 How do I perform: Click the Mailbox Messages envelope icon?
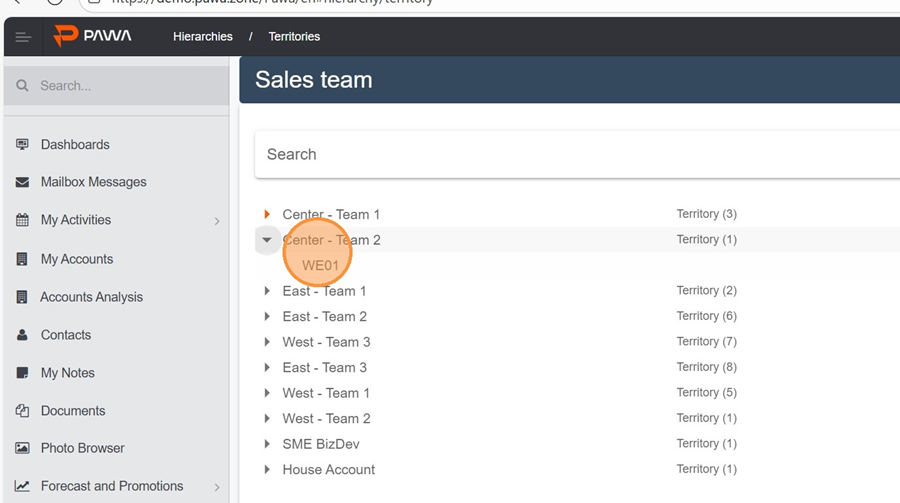tap(22, 182)
